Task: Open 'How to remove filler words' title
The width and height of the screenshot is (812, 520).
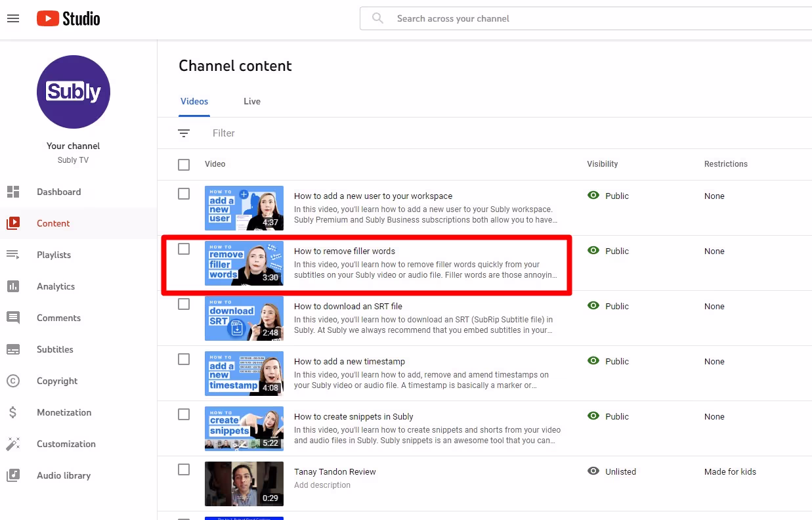Action: (345, 251)
